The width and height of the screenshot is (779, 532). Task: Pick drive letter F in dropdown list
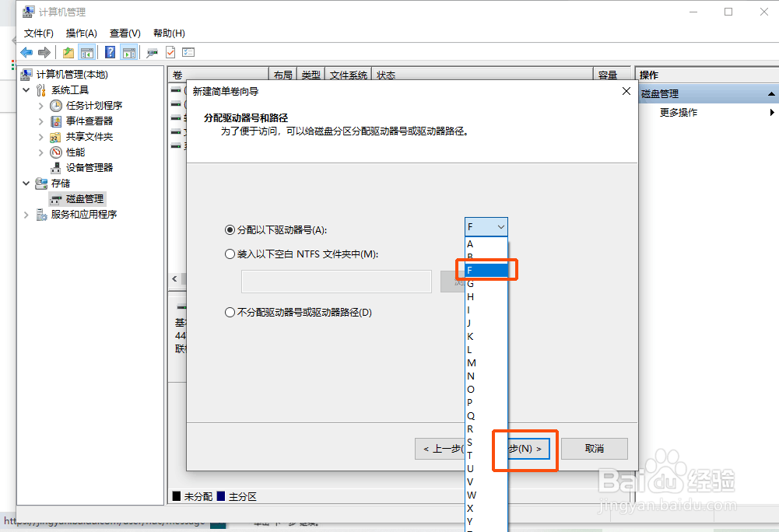point(486,271)
